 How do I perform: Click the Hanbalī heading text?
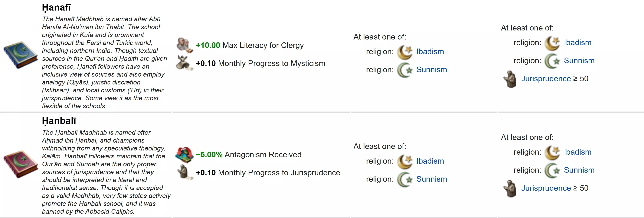[x=59, y=121]
